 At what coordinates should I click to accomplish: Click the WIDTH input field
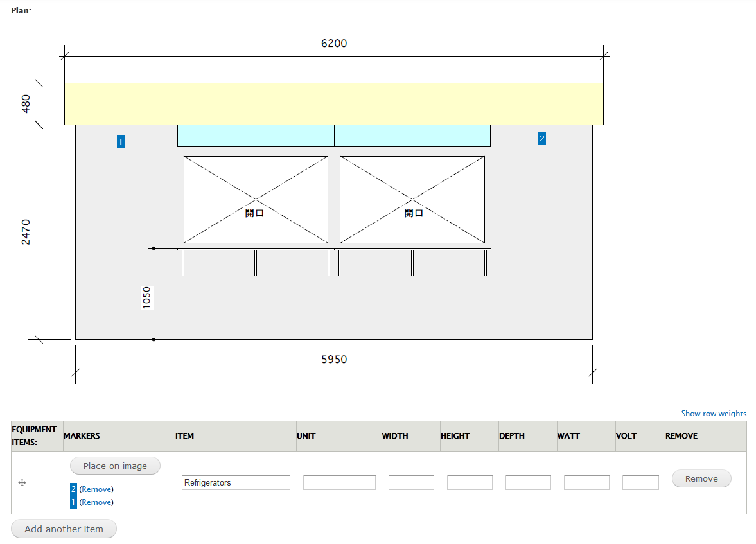410,482
